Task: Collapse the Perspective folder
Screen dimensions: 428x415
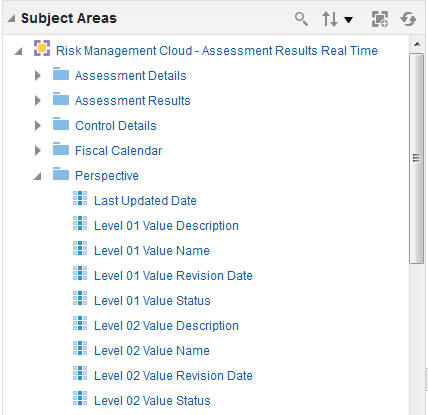Action: [37, 176]
